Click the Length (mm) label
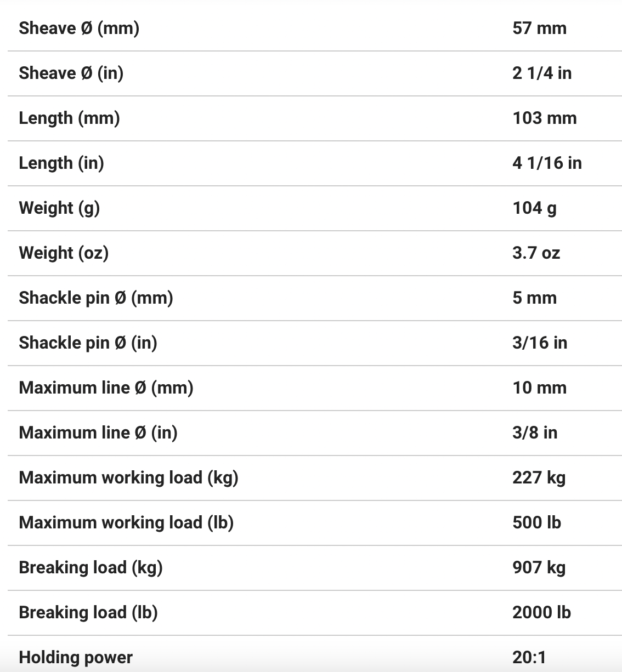Viewport: 622px width, 672px height. [x=69, y=118]
